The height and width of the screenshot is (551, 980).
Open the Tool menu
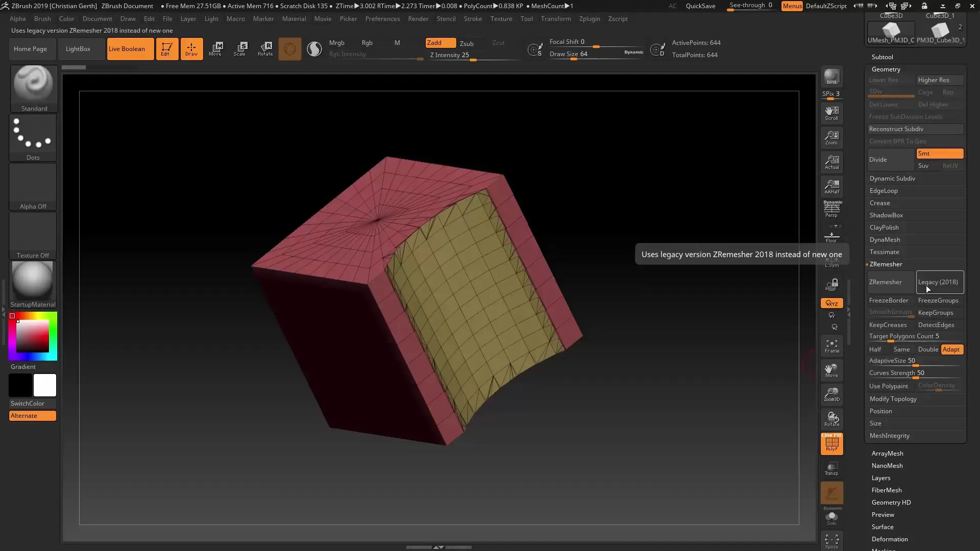point(526,19)
